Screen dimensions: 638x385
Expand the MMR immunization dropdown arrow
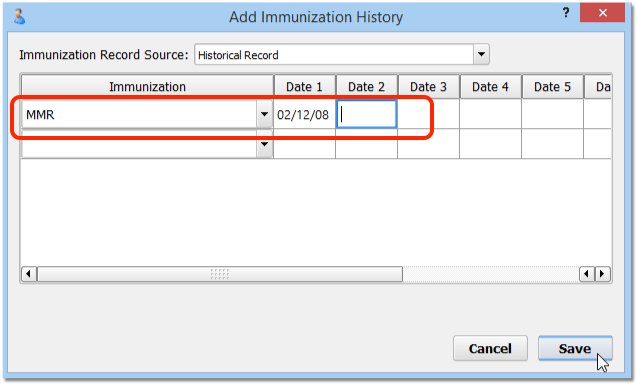264,114
